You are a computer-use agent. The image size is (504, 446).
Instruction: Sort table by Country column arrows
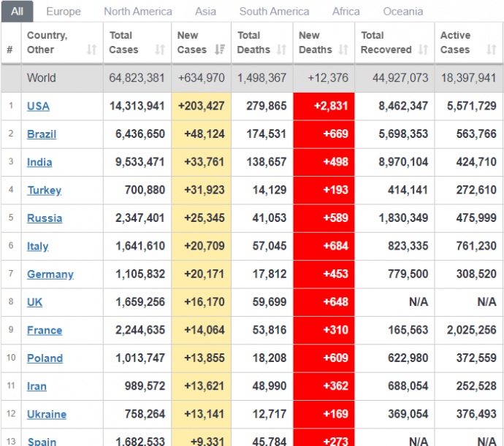coord(91,50)
